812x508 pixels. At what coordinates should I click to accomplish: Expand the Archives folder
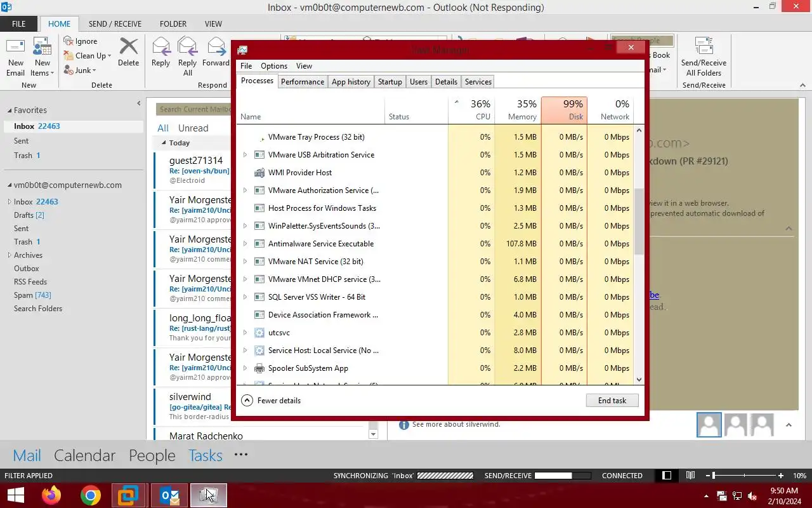[x=10, y=255]
